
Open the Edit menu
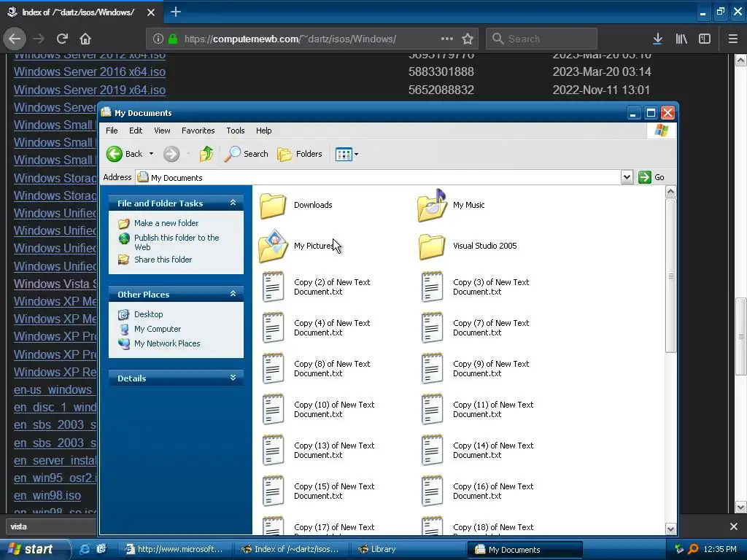point(135,131)
